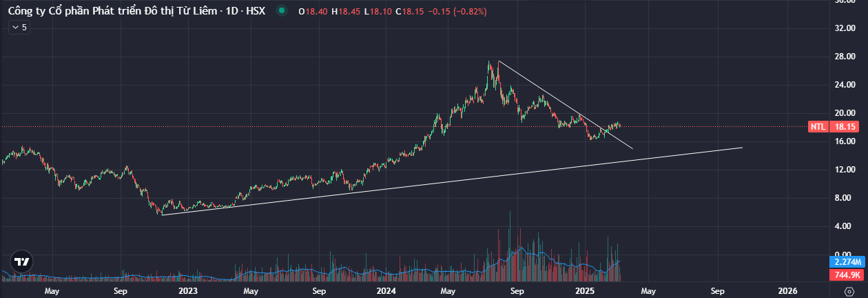Image resolution: width=868 pixels, height=298 pixels.
Task: Click the 32.00 price axis label
Action: tap(845, 28)
